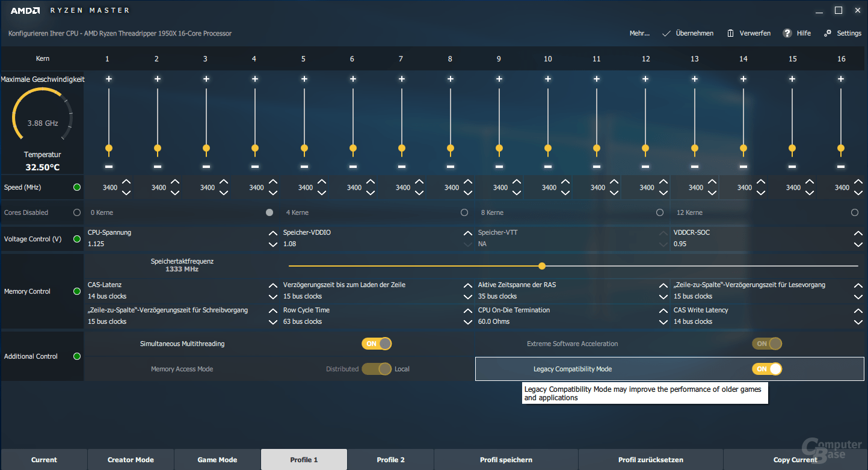Open Settings via the gear icon

coord(828,33)
